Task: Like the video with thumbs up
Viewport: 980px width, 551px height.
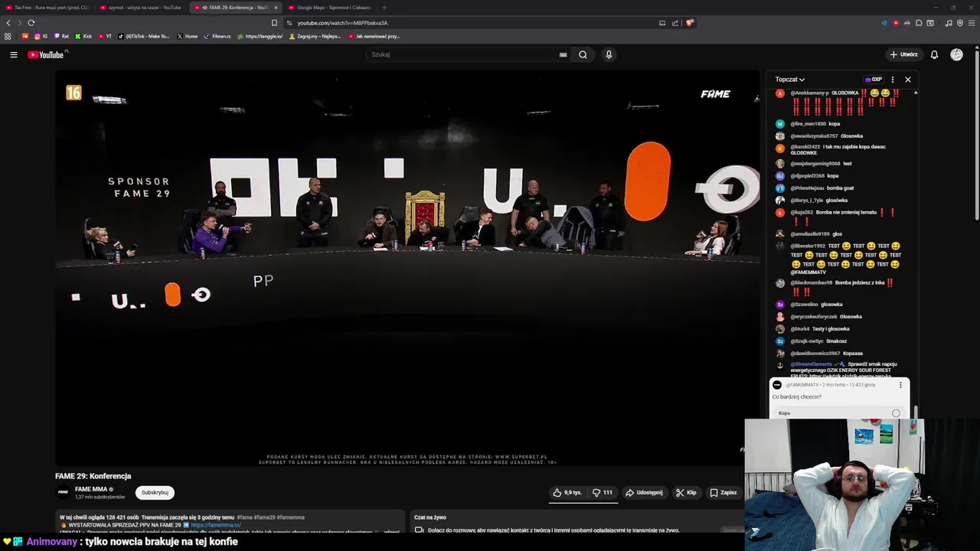Action: point(567,493)
